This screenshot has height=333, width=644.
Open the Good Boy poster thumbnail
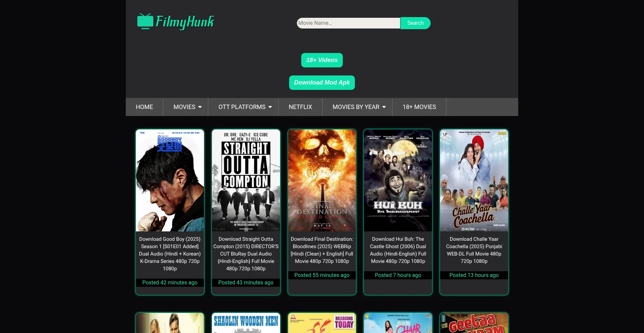170,180
